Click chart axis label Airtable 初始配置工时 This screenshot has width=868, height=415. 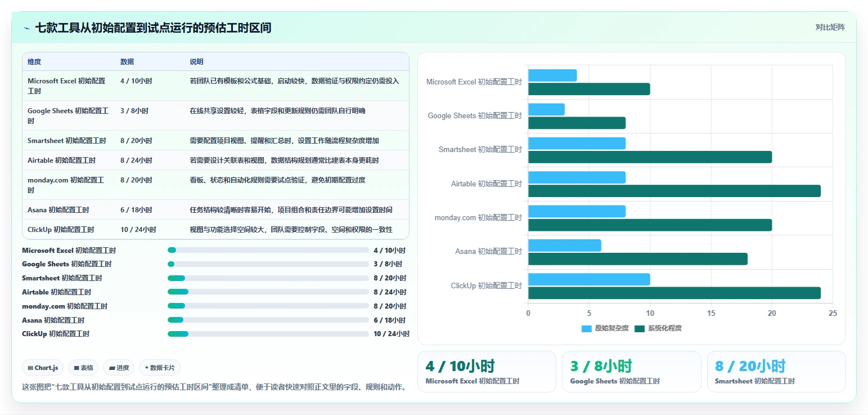coord(487,184)
